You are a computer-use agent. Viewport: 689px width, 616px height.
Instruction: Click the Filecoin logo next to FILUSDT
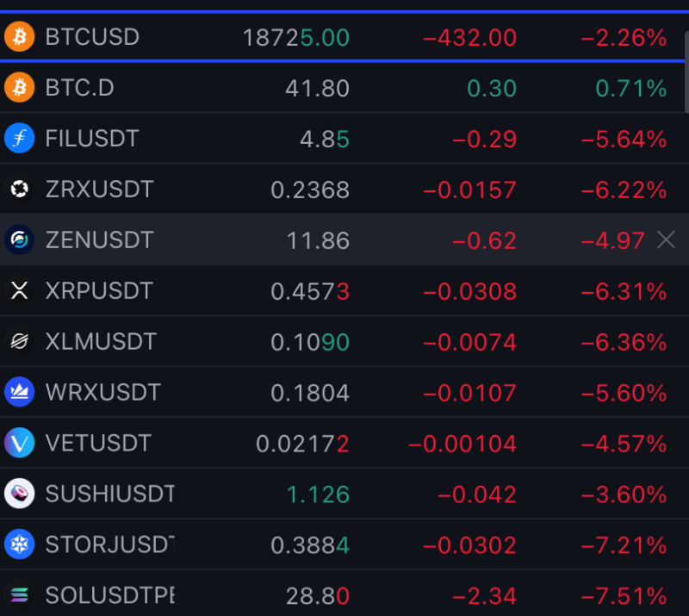click(x=19, y=138)
